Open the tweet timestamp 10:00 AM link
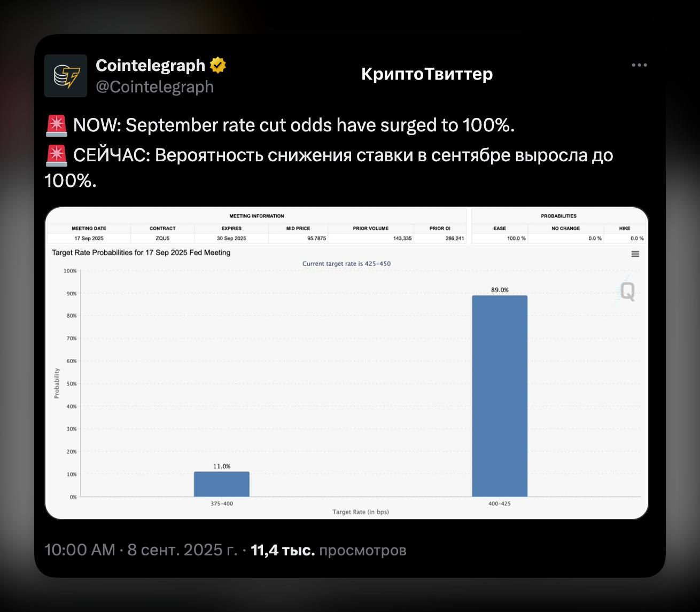The image size is (700, 612). click(x=80, y=550)
